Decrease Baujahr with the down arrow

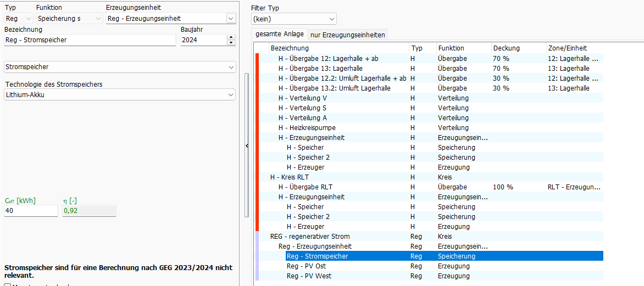point(231,43)
